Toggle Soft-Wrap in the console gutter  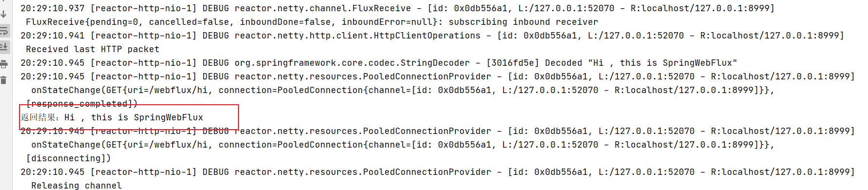click(4, 31)
